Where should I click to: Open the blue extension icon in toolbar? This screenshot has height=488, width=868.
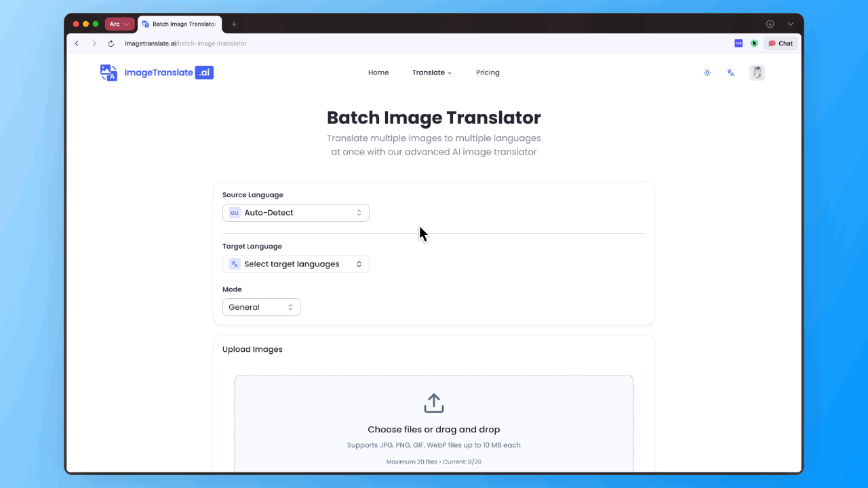coord(738,43)
